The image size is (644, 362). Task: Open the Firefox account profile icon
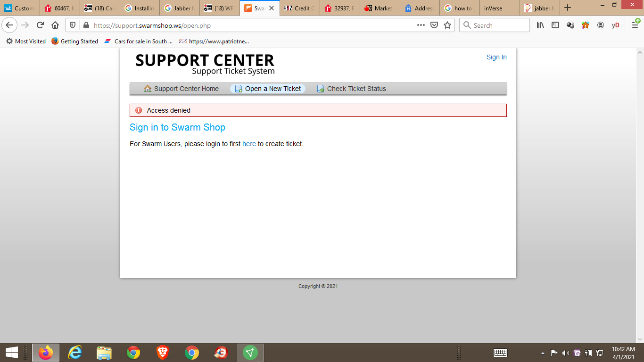(601, 25)
